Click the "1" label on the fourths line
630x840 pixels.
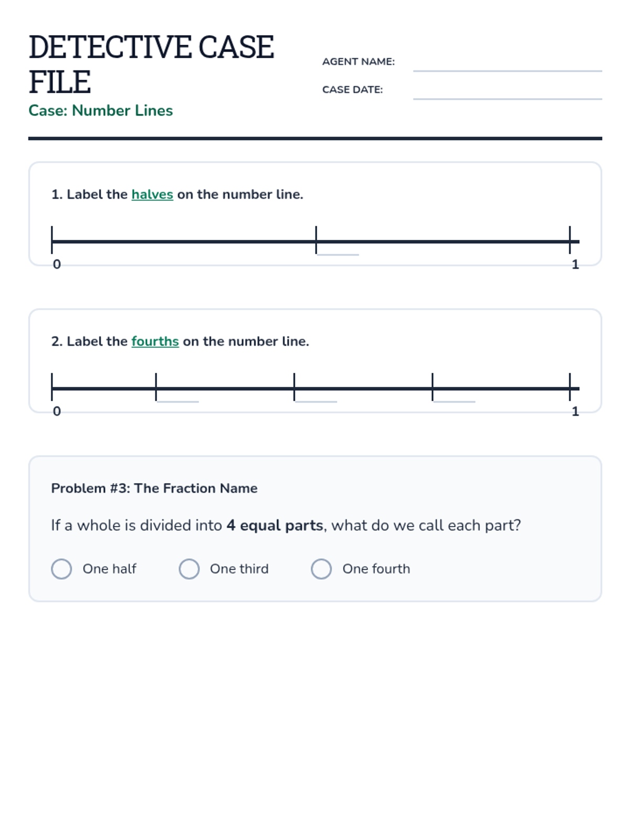575,411
